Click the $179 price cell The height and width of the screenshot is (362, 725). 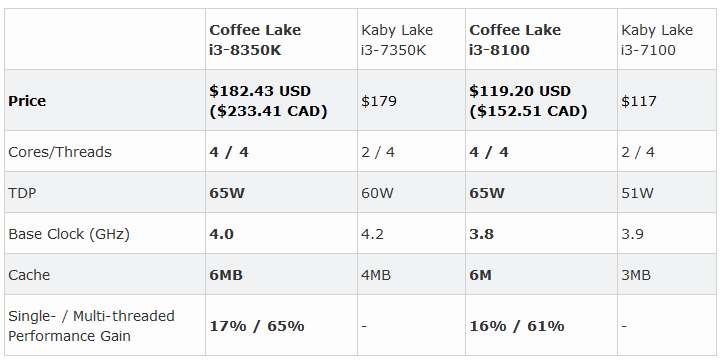[412, 100]
